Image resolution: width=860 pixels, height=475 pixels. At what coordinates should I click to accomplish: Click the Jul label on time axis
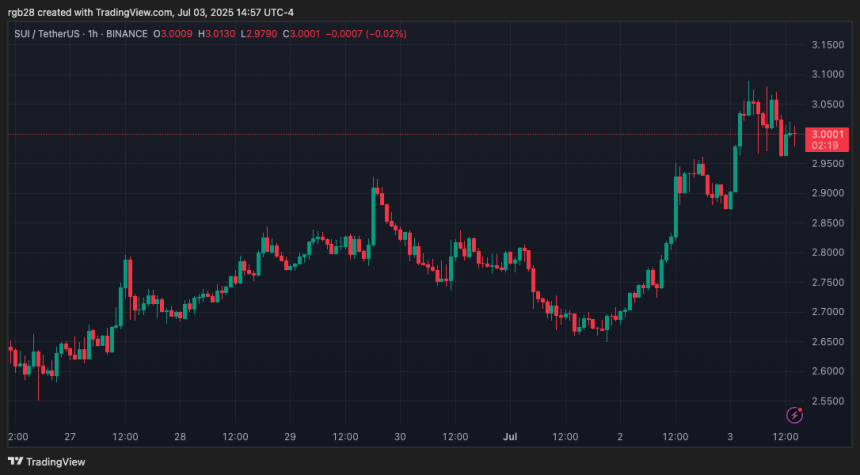pyautogui.click(x=511, y=437)
